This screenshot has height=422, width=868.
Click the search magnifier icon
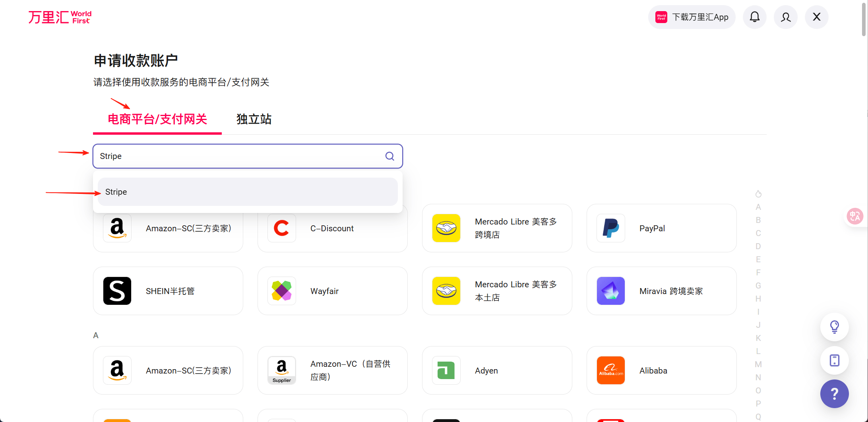pos(389,156)
